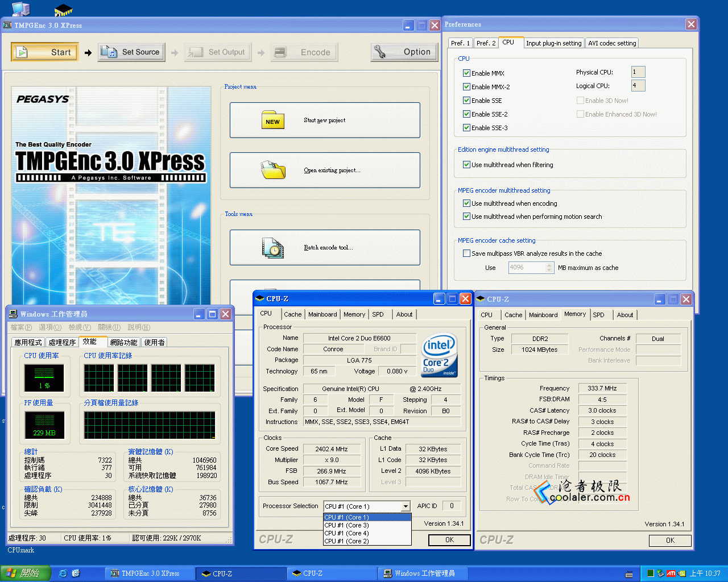Select CPU #1 (Core 4) from list

(367, 533)
